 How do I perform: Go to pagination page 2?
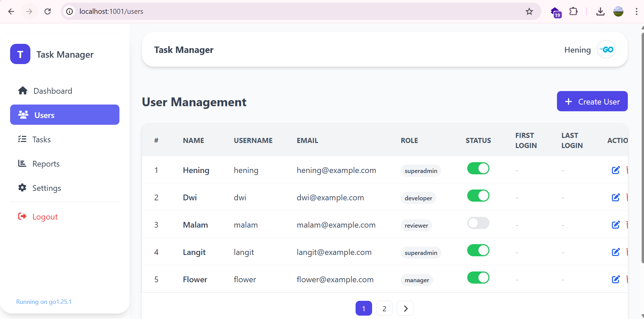point(384,308)
